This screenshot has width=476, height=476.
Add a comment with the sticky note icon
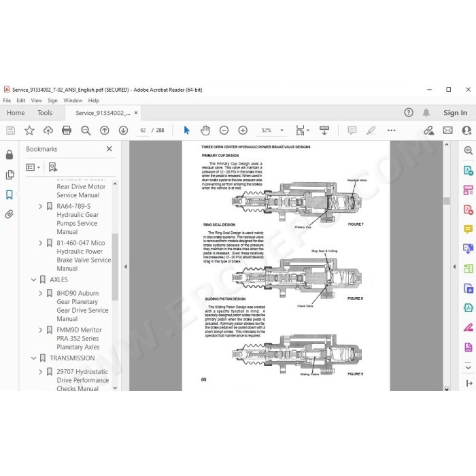352,131
